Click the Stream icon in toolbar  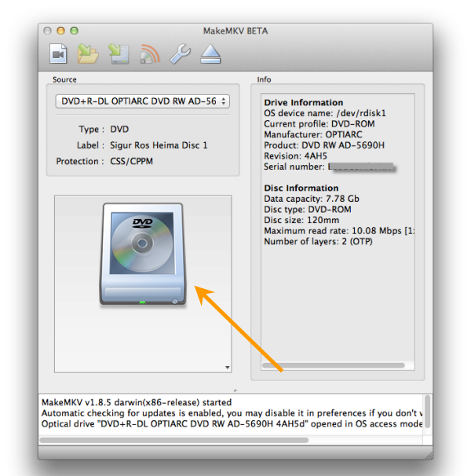[x=150, y=53]
